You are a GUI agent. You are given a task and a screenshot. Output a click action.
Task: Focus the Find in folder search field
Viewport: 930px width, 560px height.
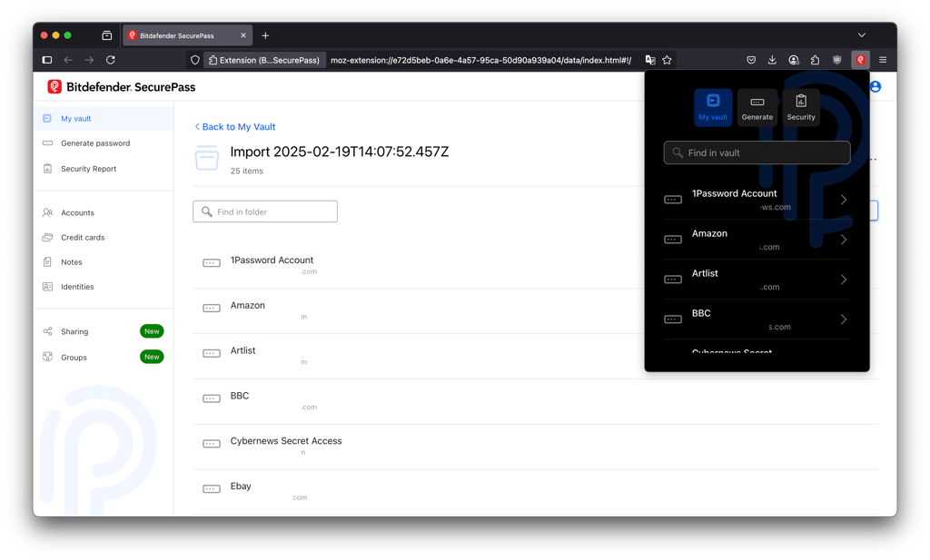[x=265, y=211]
